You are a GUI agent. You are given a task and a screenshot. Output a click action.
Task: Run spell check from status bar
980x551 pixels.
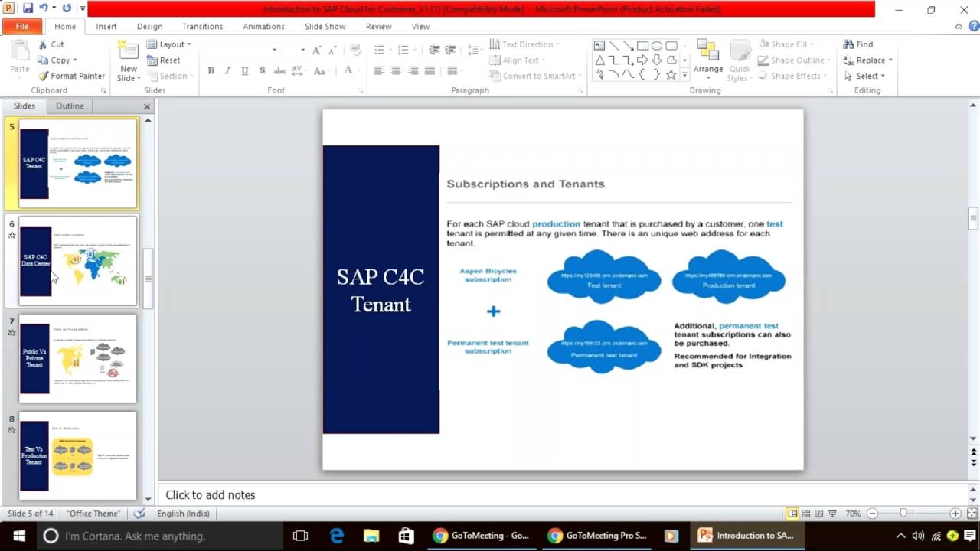(139, 514)
